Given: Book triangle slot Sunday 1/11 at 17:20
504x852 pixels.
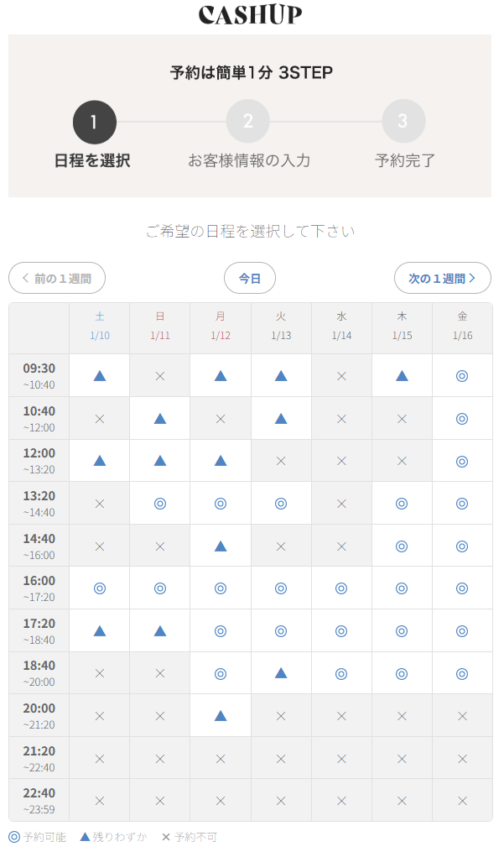Looking at the screenshot, I should click(x=160, y=630).
